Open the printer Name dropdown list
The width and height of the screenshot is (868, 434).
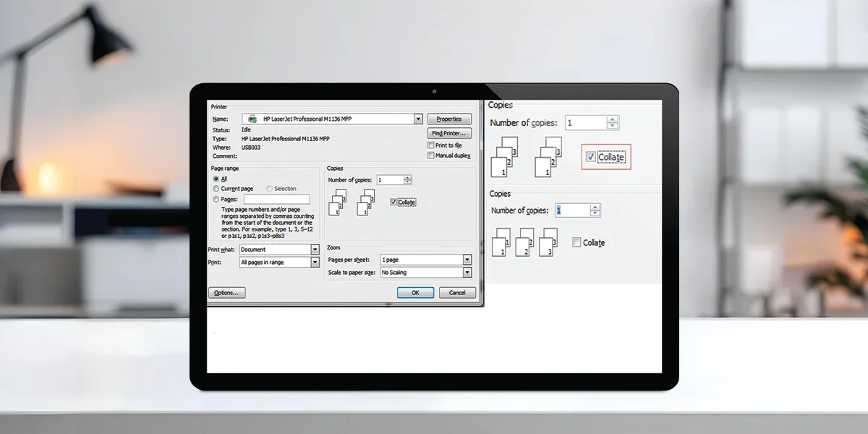[418, 119]
